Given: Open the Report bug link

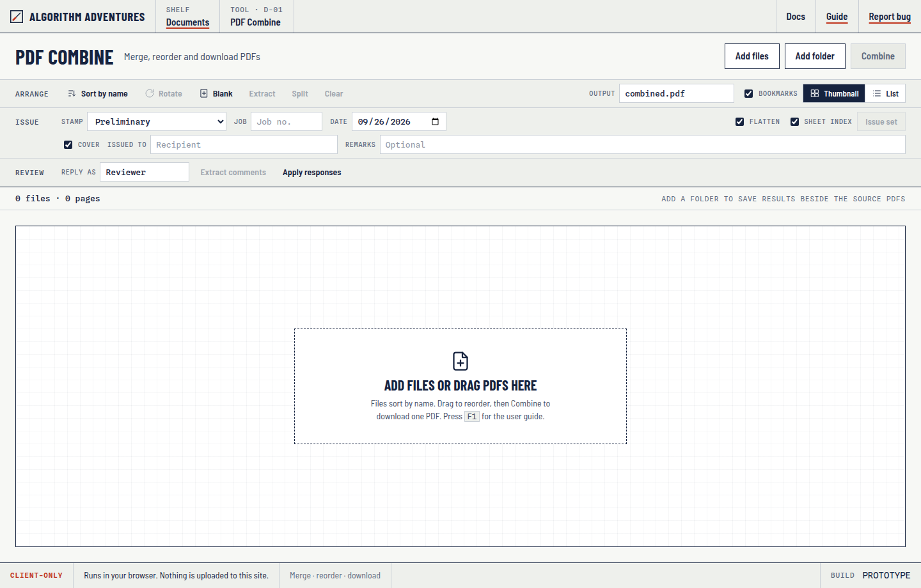Looking at the screenshot, I should point(890,17).
